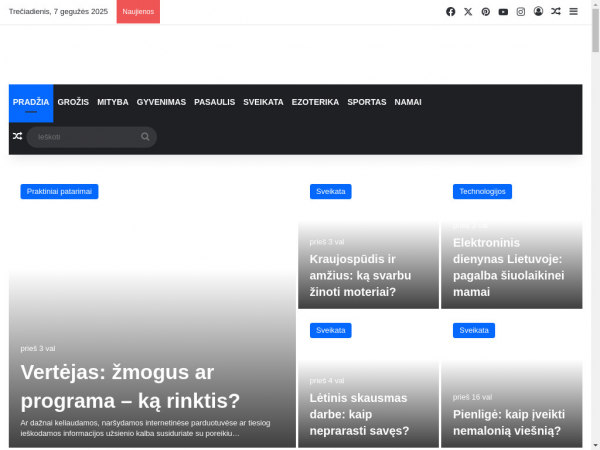The image size is (600, 450).
Task: Open article Kraujospūdis ir amžius
Action: click(360, 276)
